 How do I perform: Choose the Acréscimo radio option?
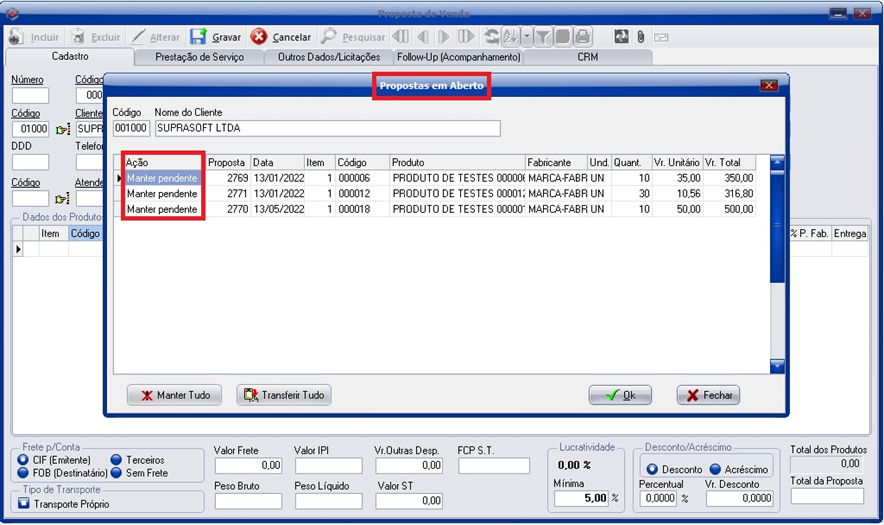pos(716,469)
